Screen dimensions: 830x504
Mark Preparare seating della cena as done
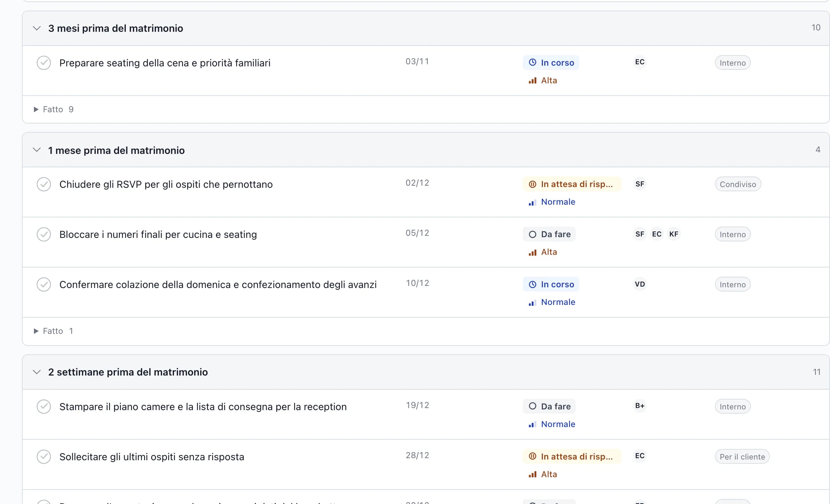coord(44,63)
